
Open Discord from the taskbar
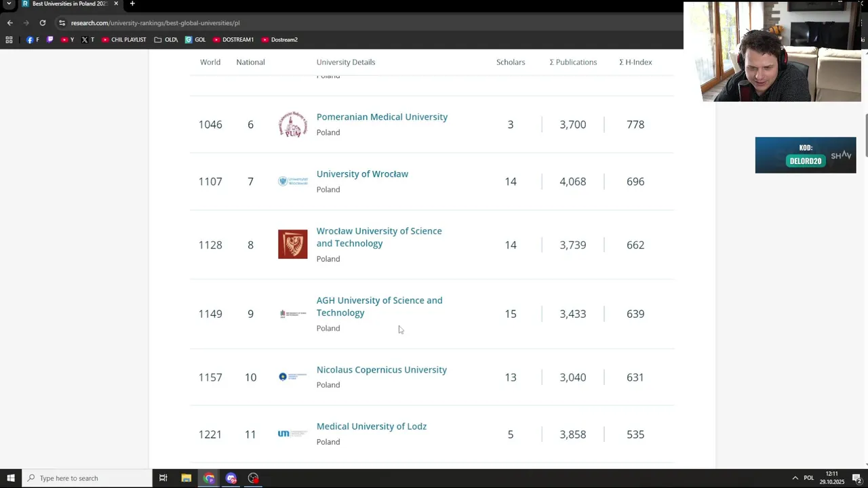[x=231, y=478]
